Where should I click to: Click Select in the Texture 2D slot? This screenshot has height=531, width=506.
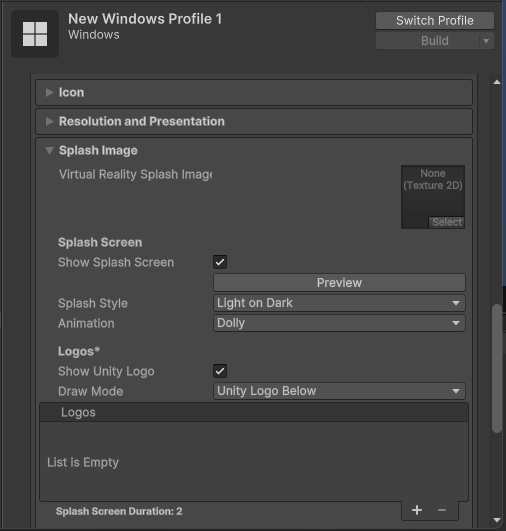(x=446, y=222)
